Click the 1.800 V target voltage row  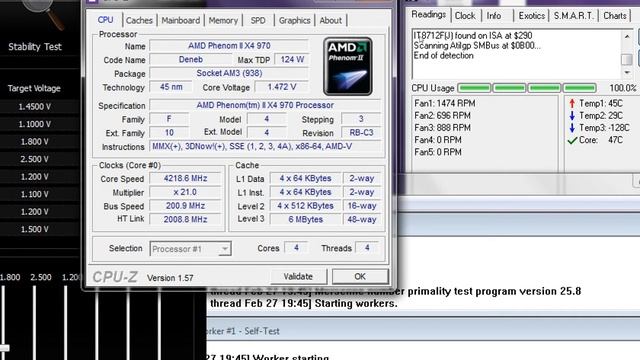click(x=35, y=142)
